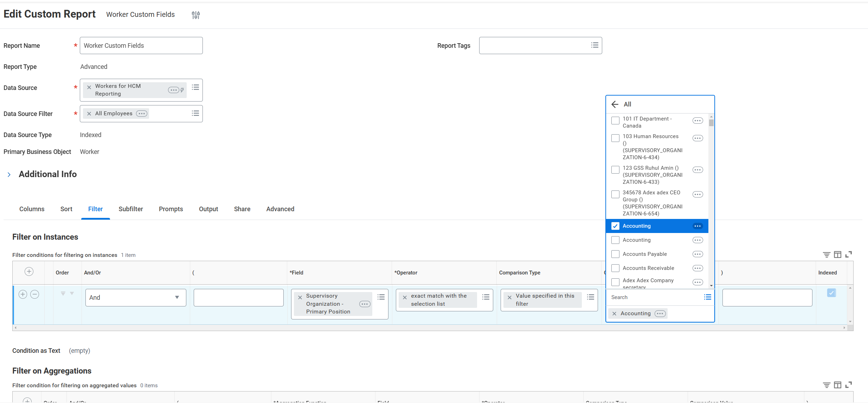Click the back arrow beside All
This screenshot has width=868, height=408.
point(615,104)
